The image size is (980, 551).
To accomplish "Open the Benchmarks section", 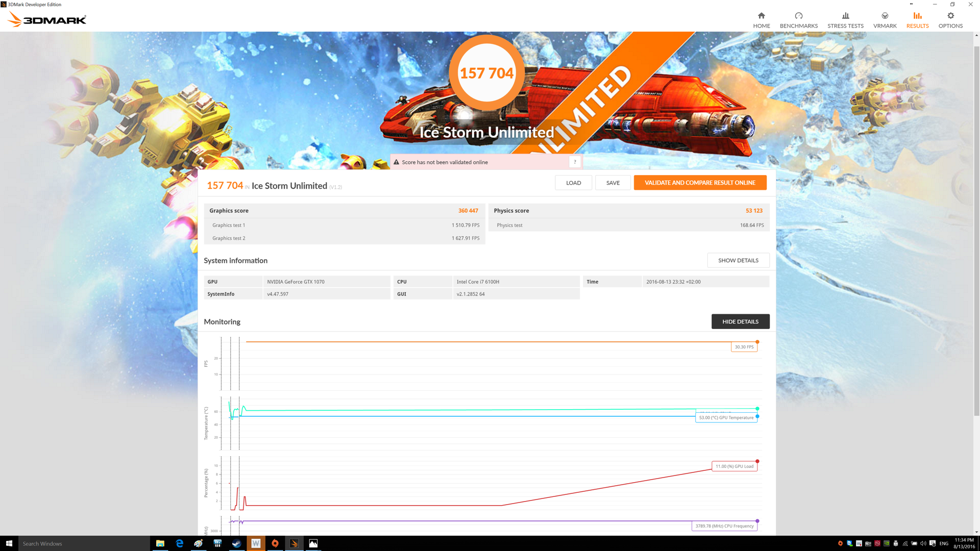I will pos(798,20).
